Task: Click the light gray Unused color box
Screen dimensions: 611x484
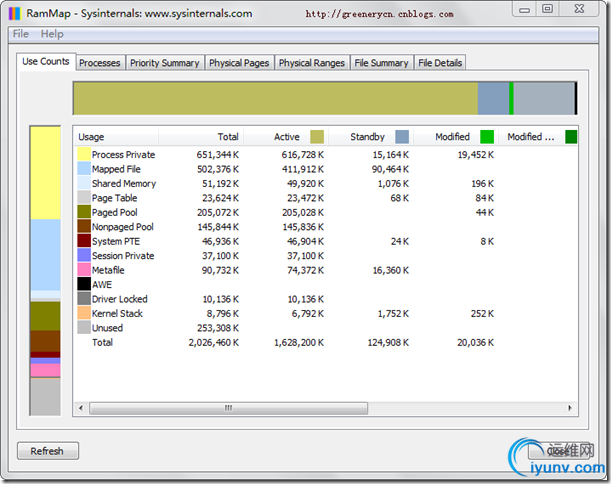Action: tap(84, 327)
